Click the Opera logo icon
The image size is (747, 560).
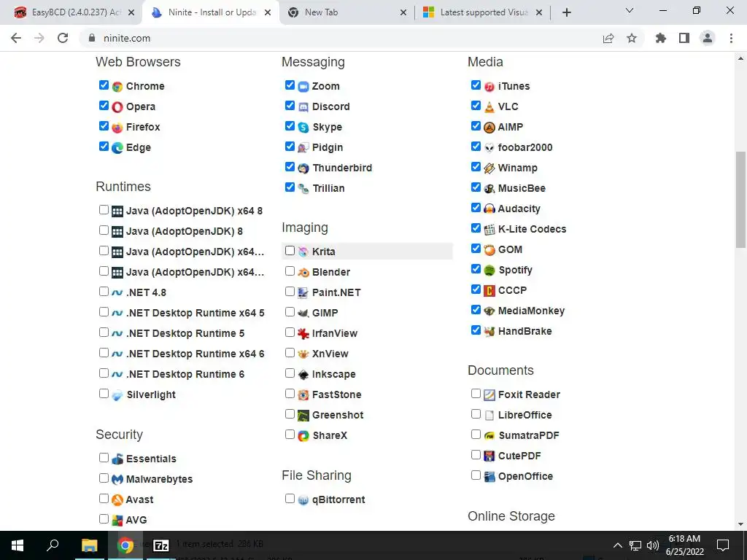click(117, 107)
